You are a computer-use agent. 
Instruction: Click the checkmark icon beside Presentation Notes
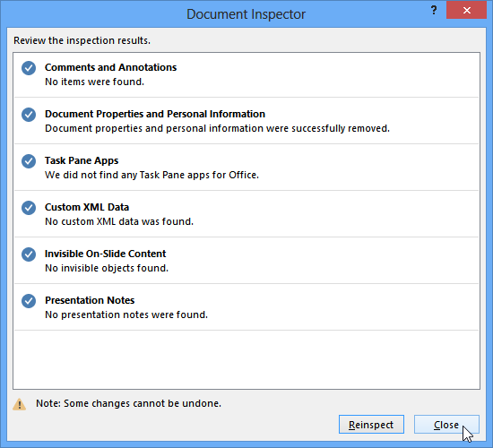pos(29,301)
